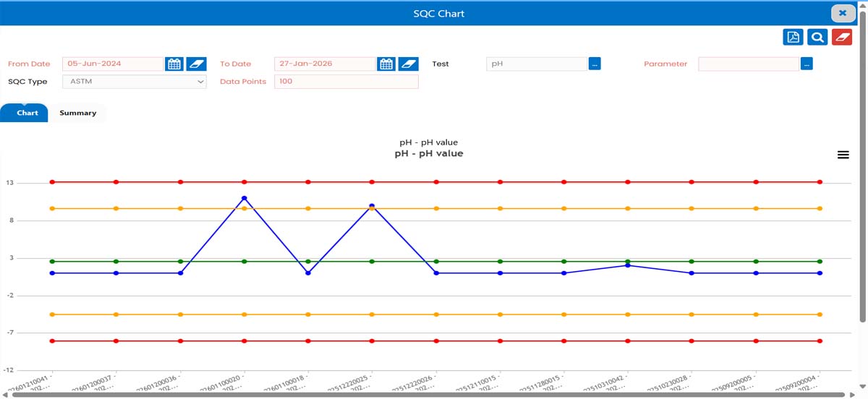Click the To Date input field
Screen dimensions: 868x399
click(x=325, y=64)
